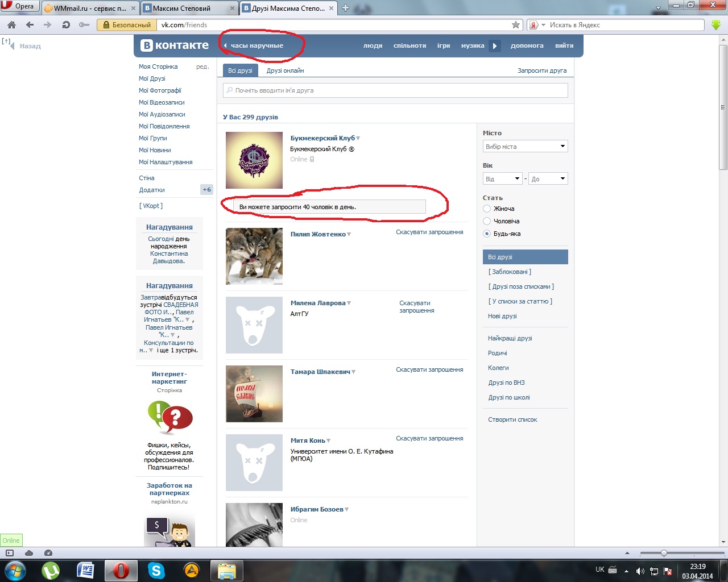Open люди in the top menu
Image resolution: width=728 pixels, height=582 pixels.
(x=373, y=45)
